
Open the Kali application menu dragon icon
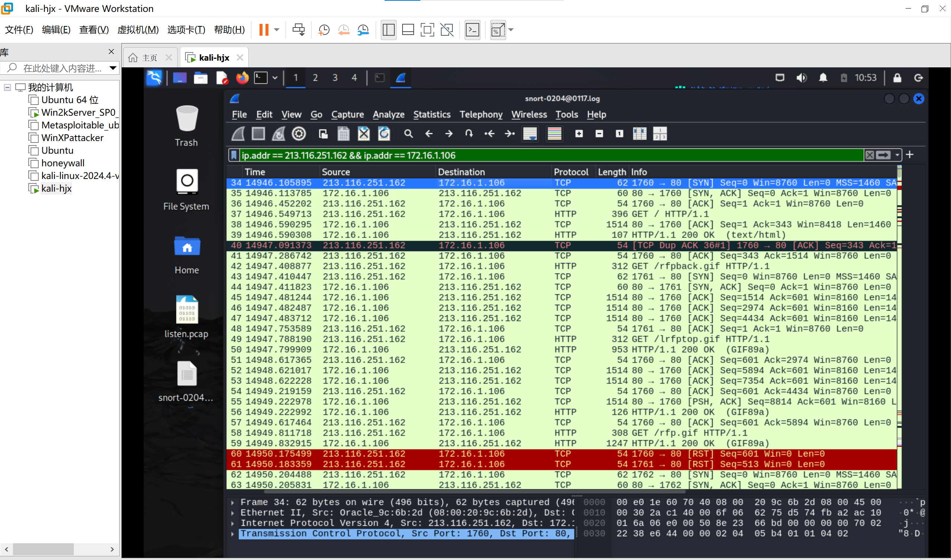[154, 78]
